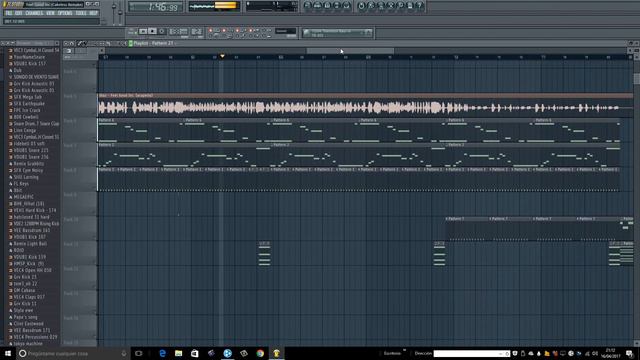Click FL Studio taskbar icon
The height and width of the screenshot is (360, 640).
[x=276, y=353]
